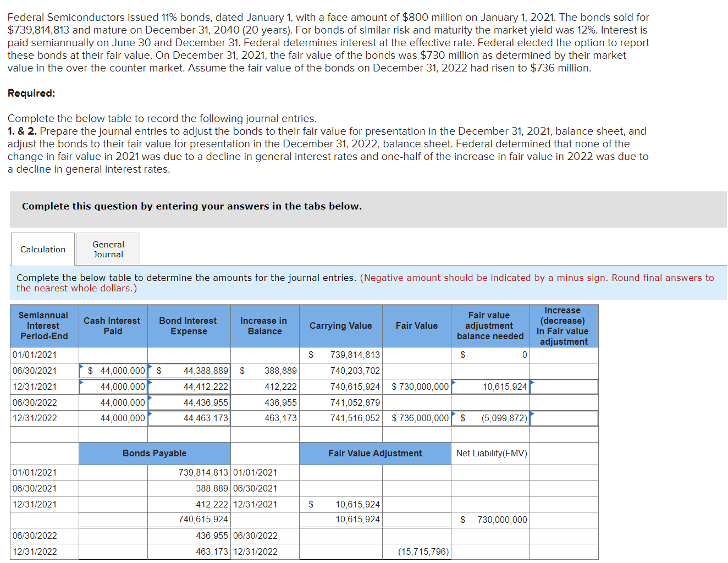Select carrying value 740,203,702
Screen dimensions: 728x563
tap(341, 371)
